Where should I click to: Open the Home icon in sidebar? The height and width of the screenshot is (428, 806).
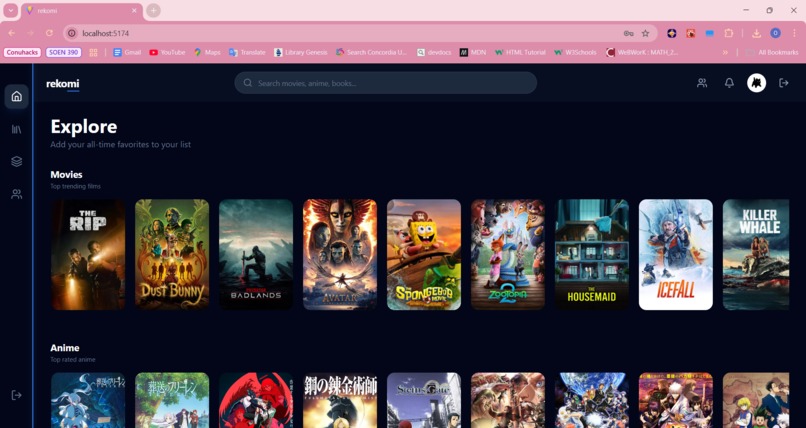[16, 96]
